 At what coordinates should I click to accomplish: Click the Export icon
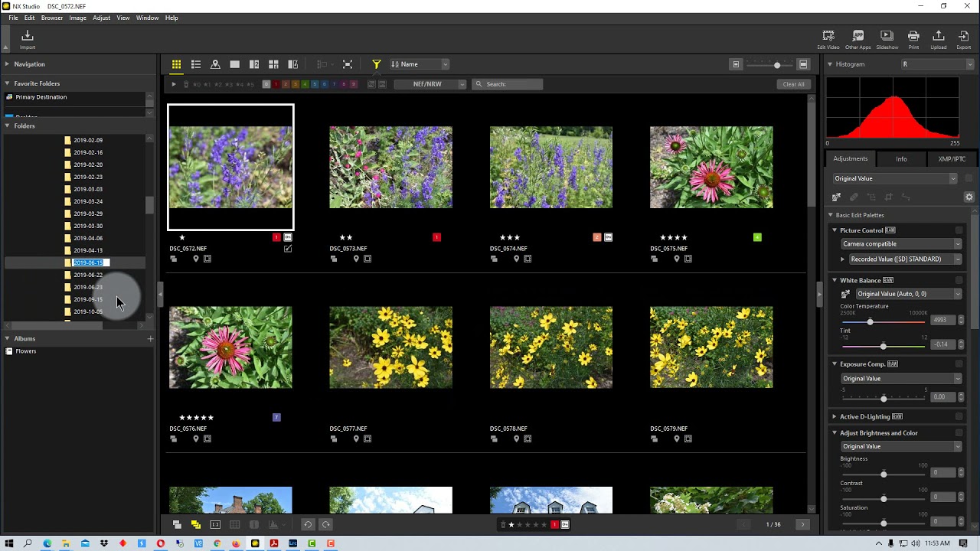964,39
